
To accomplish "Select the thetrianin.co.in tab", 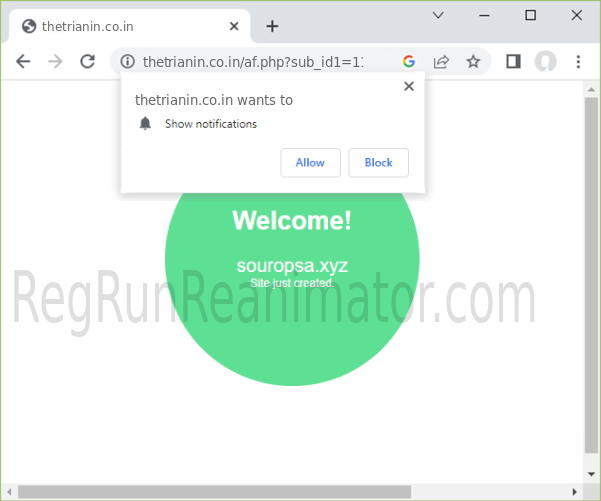I will 120,26.
